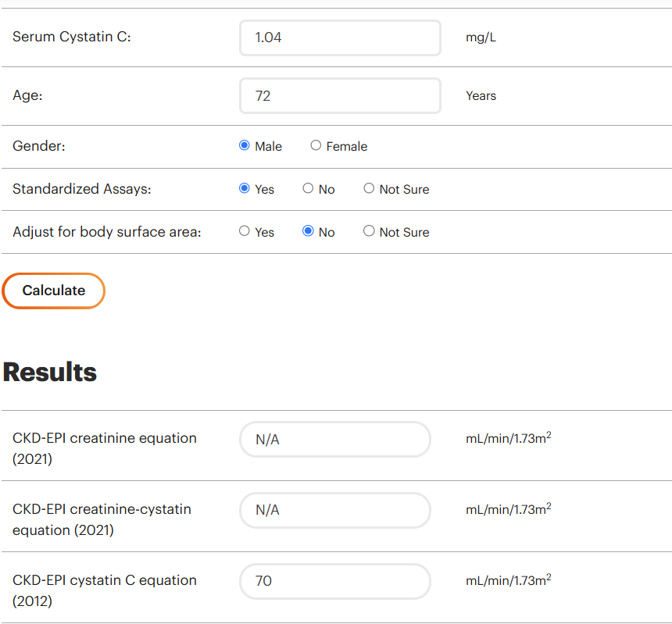This screenshot has width=672, height=624.
Task: Click the CKD-EPI creatinine equation result field
Action: [x=335, y=440]
